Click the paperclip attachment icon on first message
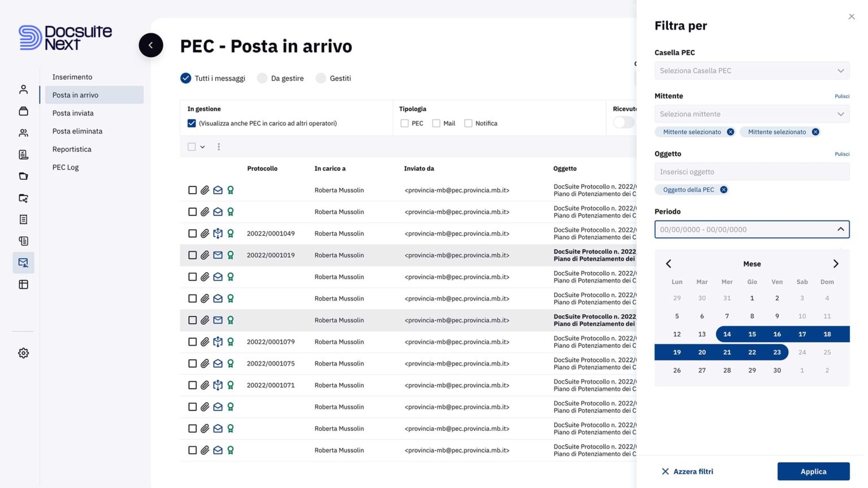Viewport: 868px width, 488px height. point(205,190)
